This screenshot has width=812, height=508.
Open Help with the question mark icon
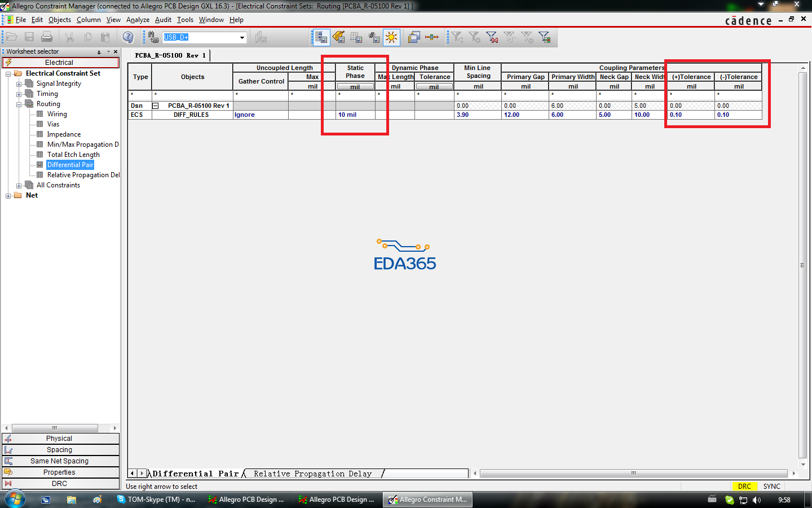click(x=128, y=37)
